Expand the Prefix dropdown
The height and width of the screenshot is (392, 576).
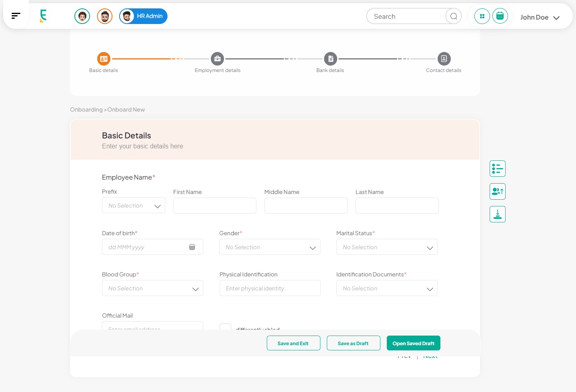pos(134,206)
